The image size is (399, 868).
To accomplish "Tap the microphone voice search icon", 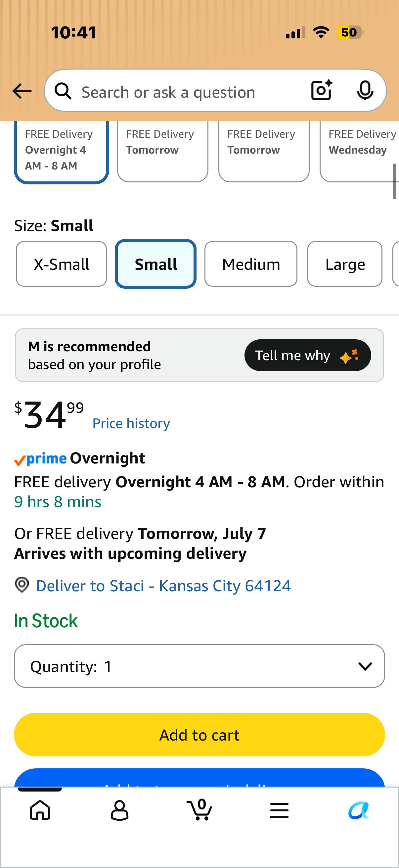I will (365, 91).
